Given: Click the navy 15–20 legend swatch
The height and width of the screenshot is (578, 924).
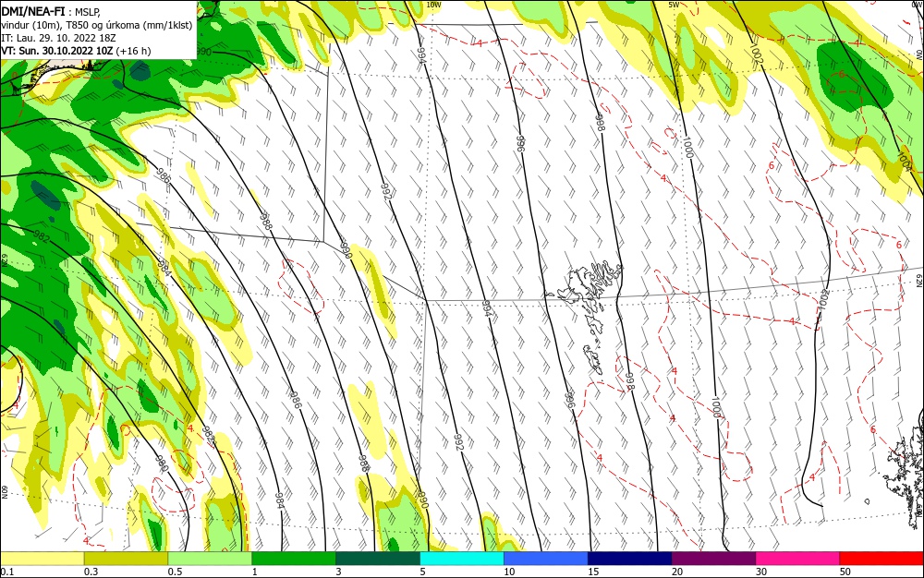Looking at the screenshot, I should coord(630,559).
